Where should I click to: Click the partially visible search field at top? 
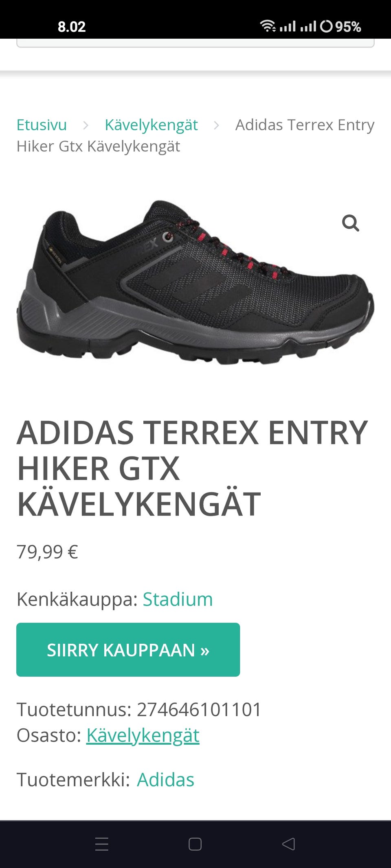click(195, 43)
